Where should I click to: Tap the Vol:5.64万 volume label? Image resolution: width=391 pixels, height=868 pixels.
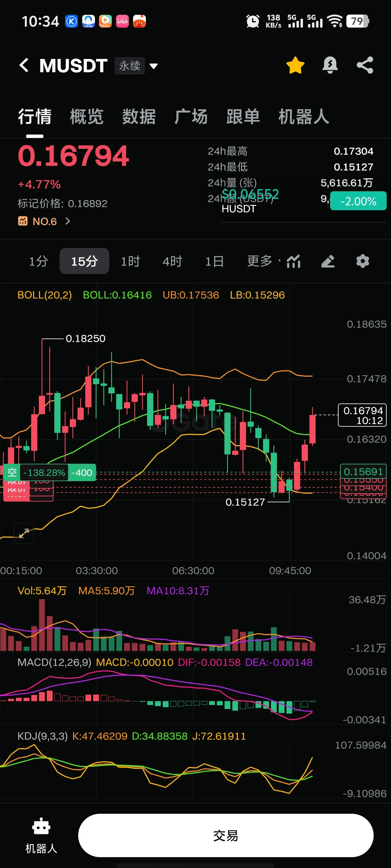[42, 590]
